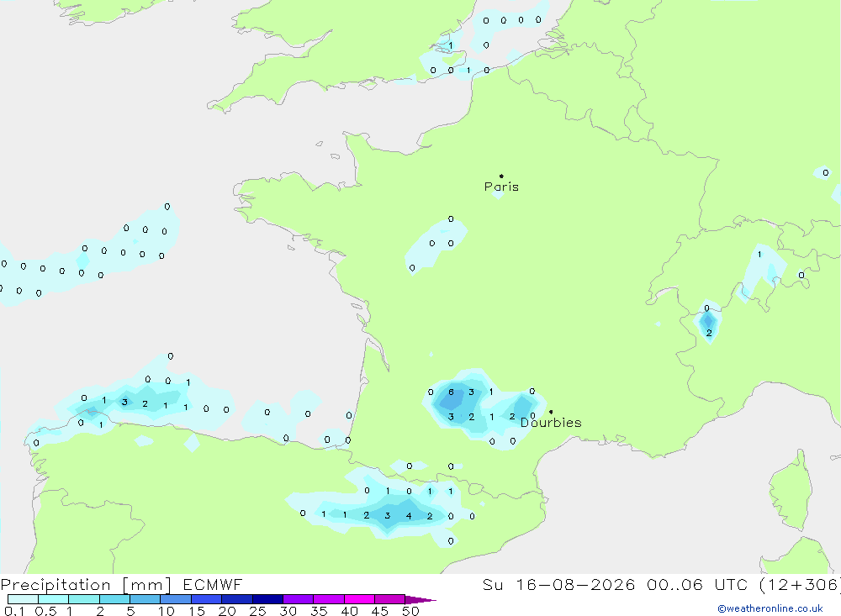Click the '10' legend scale label

coord(167,611)
